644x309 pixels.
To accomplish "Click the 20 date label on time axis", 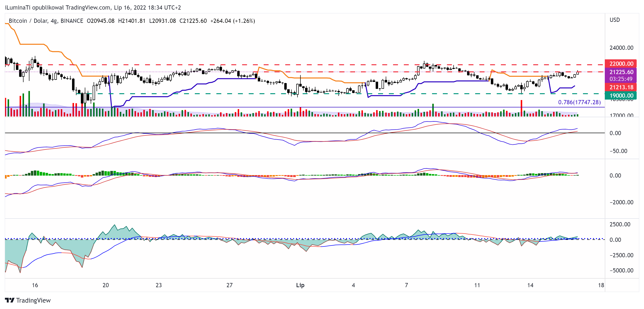I will pyautogui.click(x=106, y=285).
